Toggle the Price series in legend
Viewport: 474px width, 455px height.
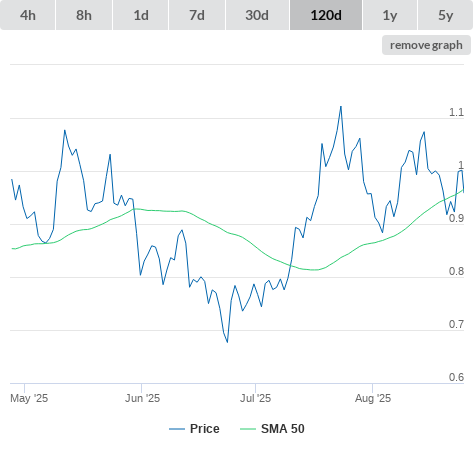194,429
